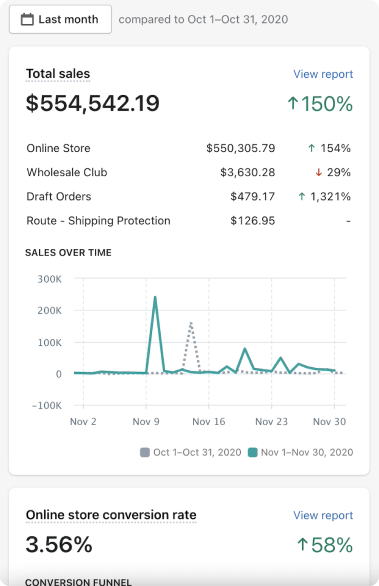Click the $554,542.19 total sales figure
This screenshot has width=379, height=586.
pyautogui.click(x=93, y=103)
